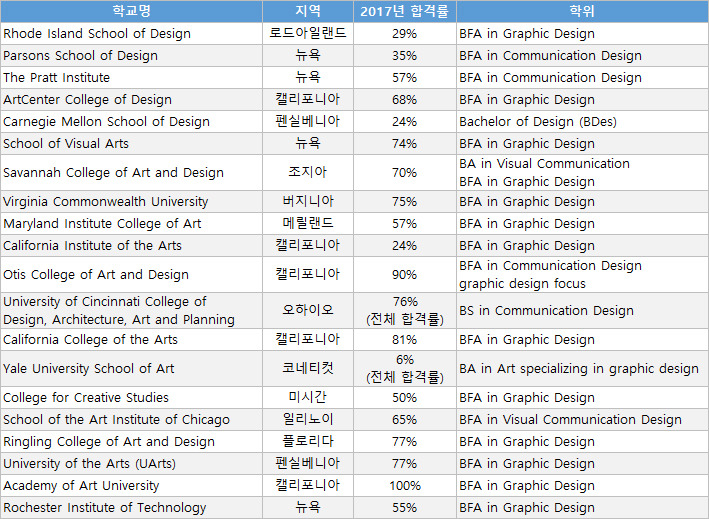Click BS in Communication Design degree cell
This screenshot has height=519, width=709.
(x=582, y=311)
